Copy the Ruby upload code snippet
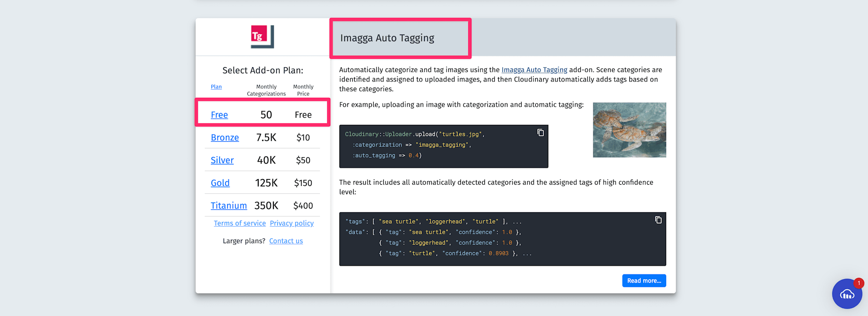Screen dimensions: 868x316 tap(540, 133)
